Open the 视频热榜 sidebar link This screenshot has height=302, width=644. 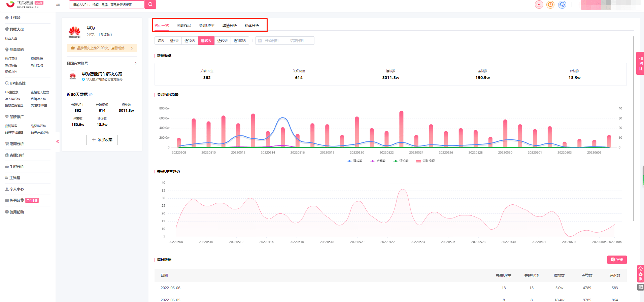tap(37, 59)
